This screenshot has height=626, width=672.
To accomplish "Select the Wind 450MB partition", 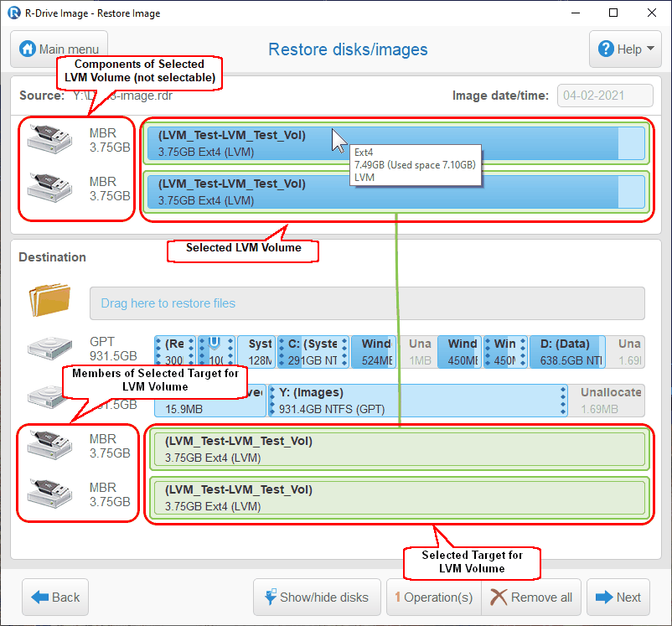I will 459,352.
